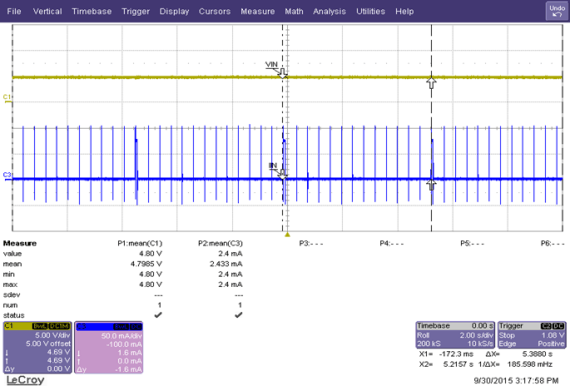Click the date and time stamp

pyautogui.click(x=516, y=381)
